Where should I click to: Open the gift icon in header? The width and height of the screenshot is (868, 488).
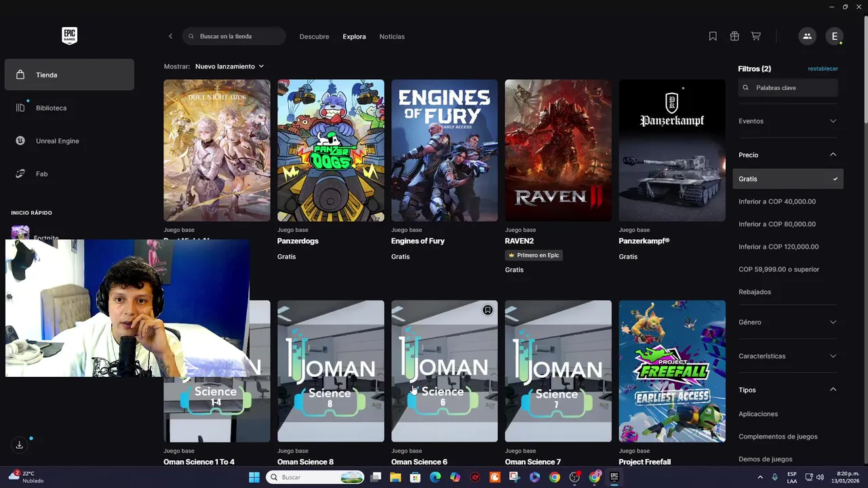point(734,36)
